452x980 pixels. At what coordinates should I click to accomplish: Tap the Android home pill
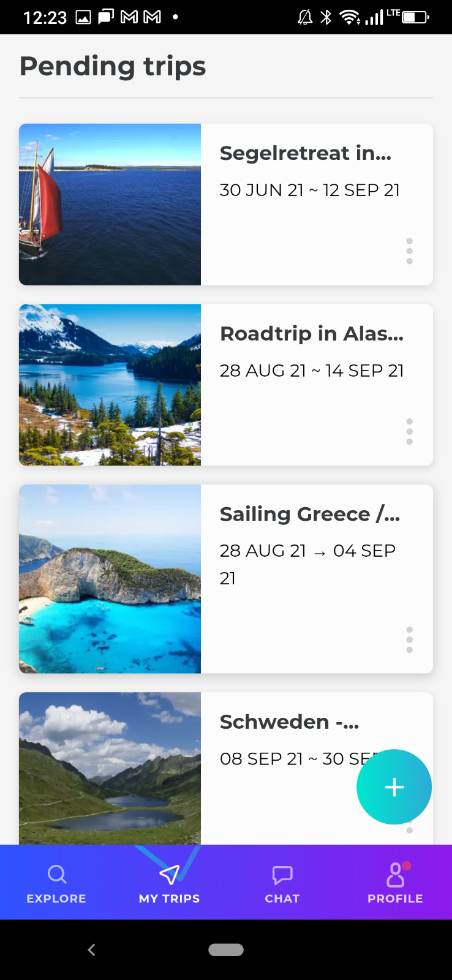[226, 949]
